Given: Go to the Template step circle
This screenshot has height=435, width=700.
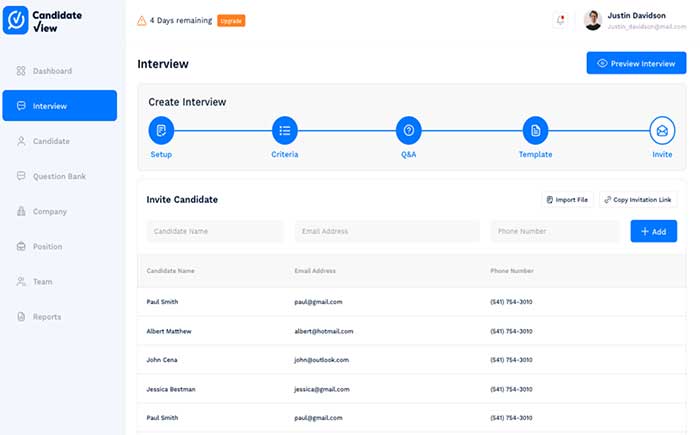Looking at the screenshot, I should click(x=535, y=130).
